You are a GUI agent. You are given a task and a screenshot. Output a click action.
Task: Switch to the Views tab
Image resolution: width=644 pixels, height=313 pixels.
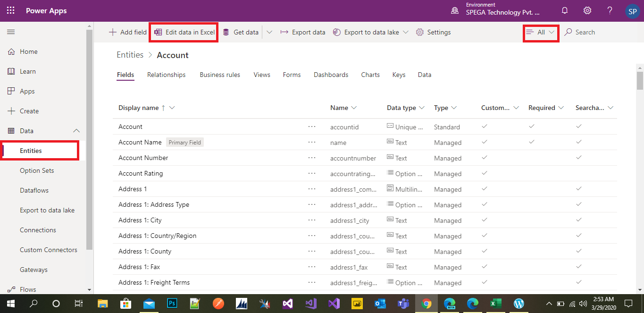coord(262,75)
